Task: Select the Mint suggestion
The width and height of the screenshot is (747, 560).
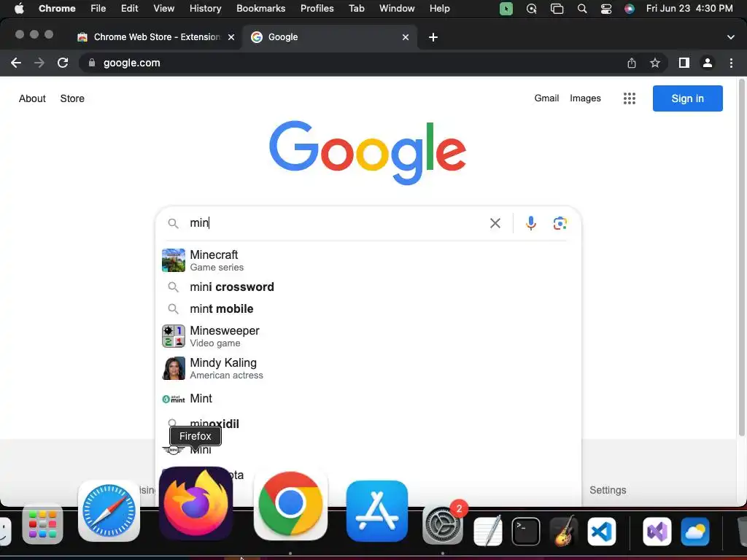Action: tap(368, 399)
